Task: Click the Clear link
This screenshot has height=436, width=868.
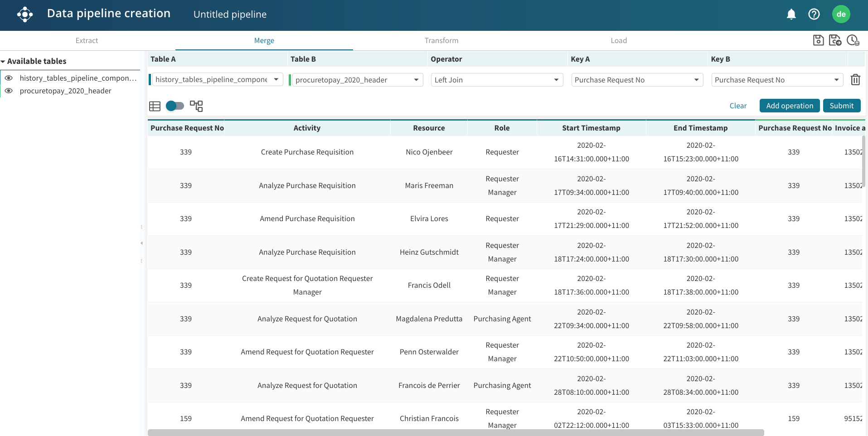Action: point(737,106)
